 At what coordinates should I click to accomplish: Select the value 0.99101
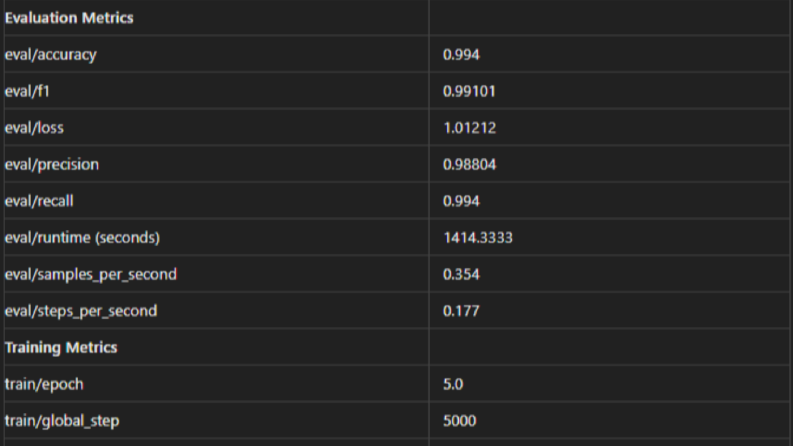[x=469, y=91]
